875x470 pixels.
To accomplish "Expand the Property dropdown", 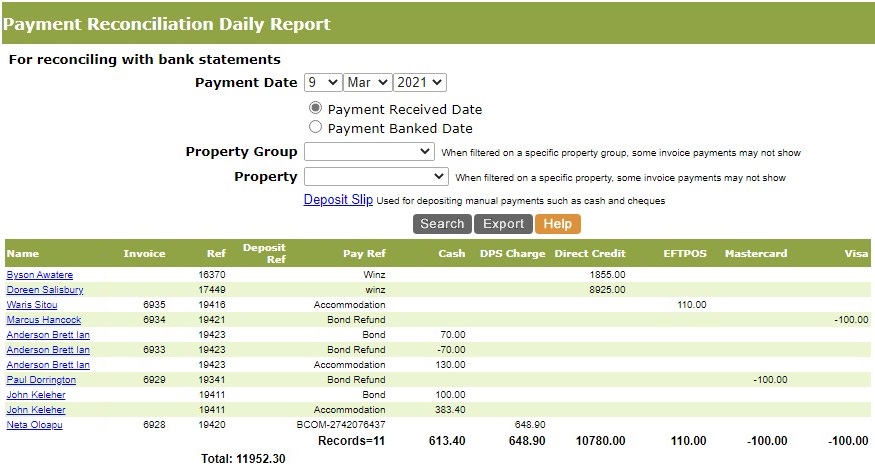I will click(376, 177).
